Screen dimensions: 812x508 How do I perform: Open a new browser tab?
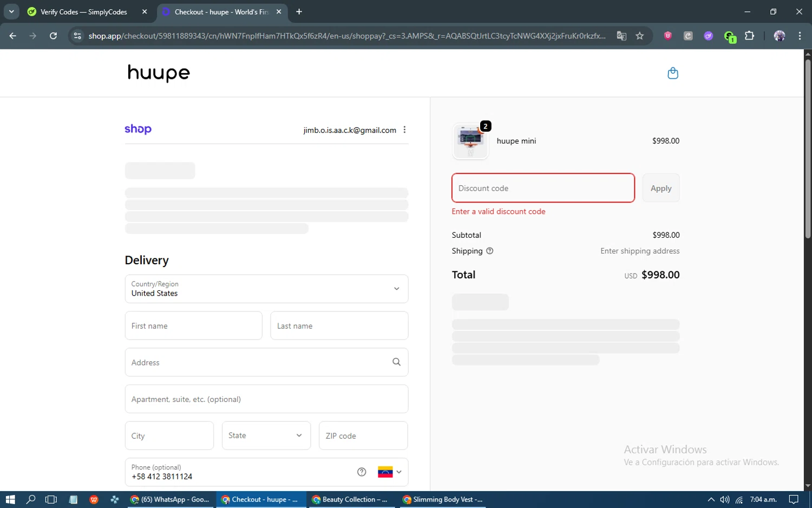pyautogui.click(x=299, y=11)
